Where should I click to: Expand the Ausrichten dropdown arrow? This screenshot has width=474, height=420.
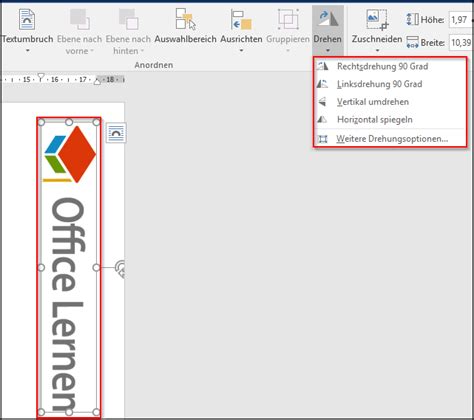(241, 51)
